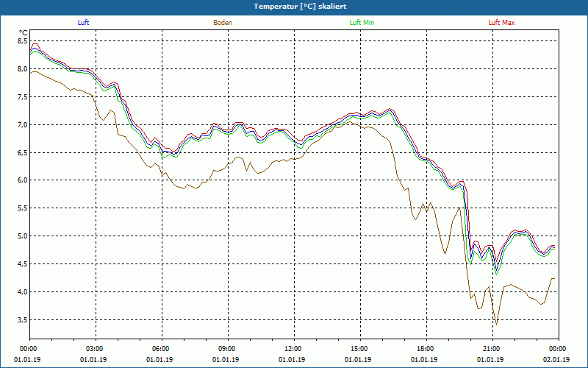Click the chart title 'Temperatur [°C] skaliert'
The image size is (588, 368).
(300, 7)
